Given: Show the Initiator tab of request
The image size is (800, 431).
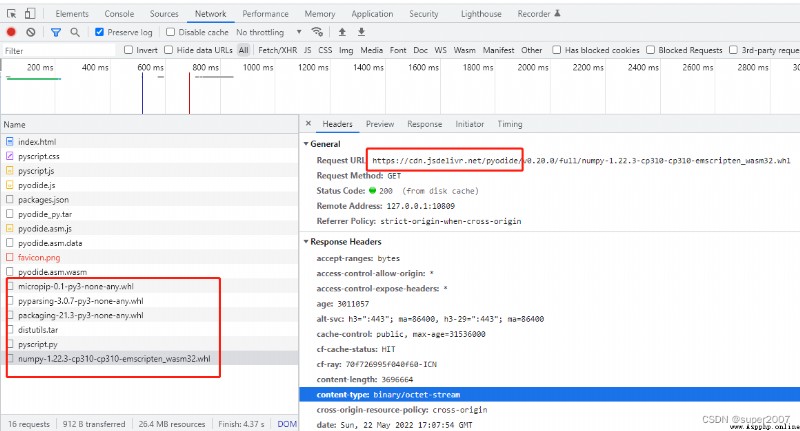Looking at the screenshot, I should pyautogui.click(x=469, y=124).
